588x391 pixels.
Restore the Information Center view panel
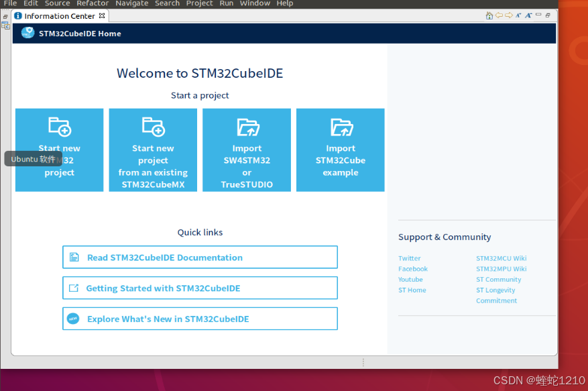[x=548, y=15]
